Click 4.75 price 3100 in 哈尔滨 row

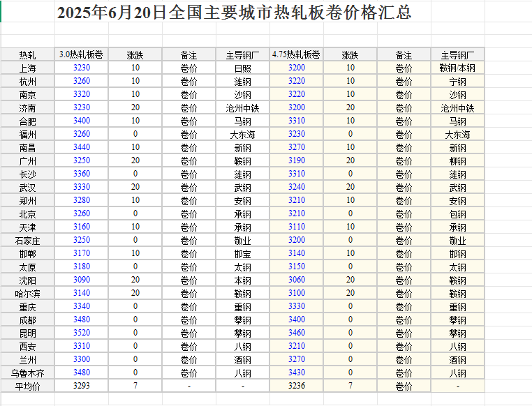(x=297, y=293)
